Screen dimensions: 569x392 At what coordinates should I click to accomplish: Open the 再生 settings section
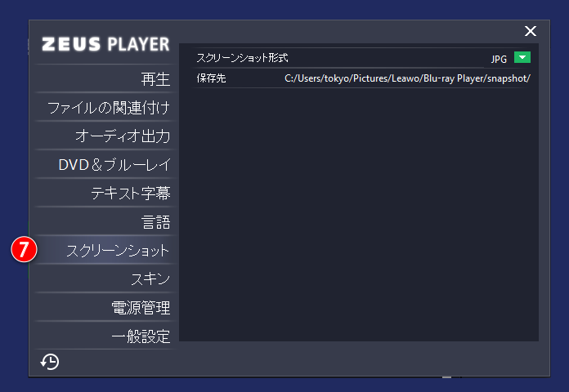tap(155, 79)
